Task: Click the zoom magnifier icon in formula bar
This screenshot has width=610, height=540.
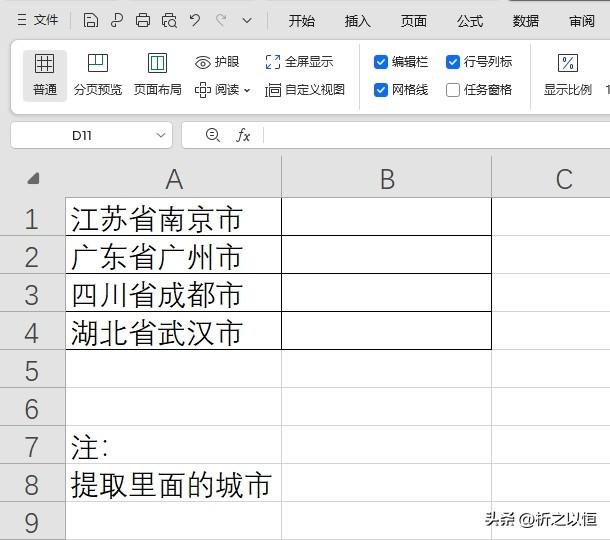Action: pyautogui.click(x=212, y=135)
